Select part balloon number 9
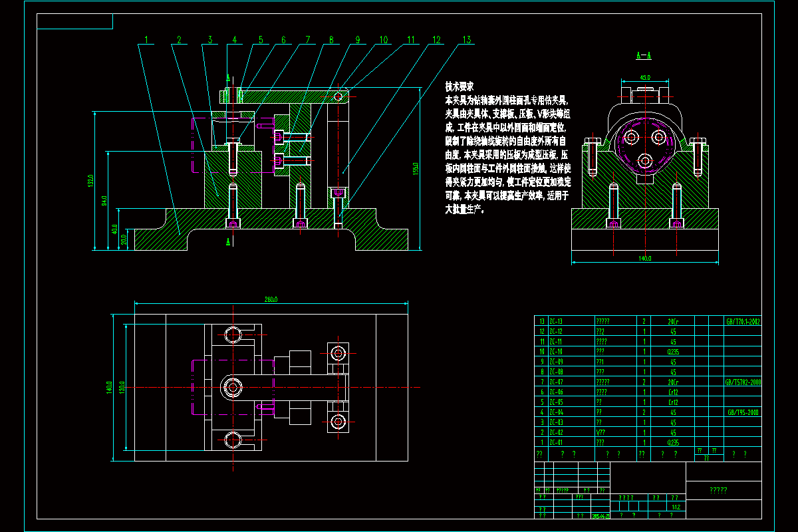 click(357, 39)
